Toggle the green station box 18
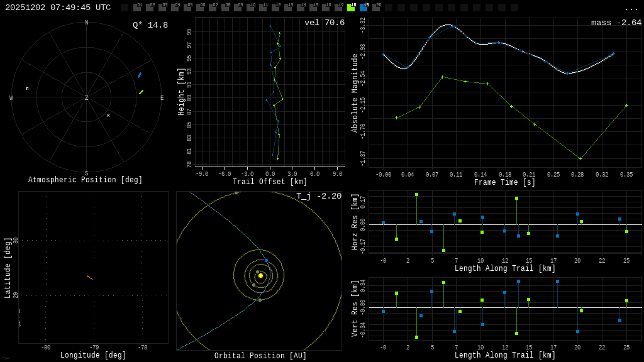 click(x=351, y=8)
